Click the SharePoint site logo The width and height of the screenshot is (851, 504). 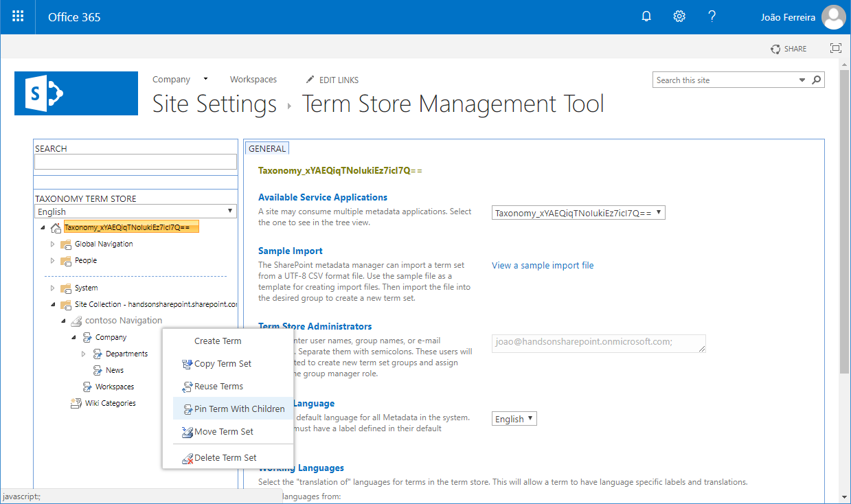pos(76,93)
